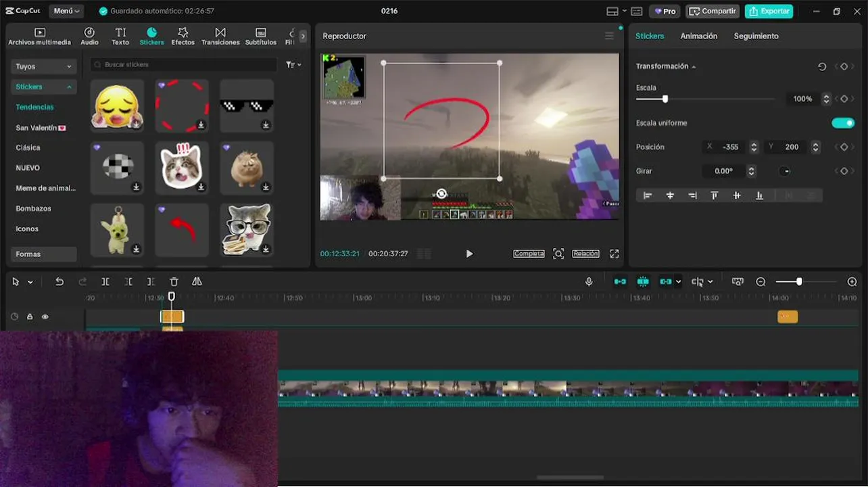The image size is (868, 487).
Task: Click the Relación aspect ratio button
Action: [x=585, y=254]
